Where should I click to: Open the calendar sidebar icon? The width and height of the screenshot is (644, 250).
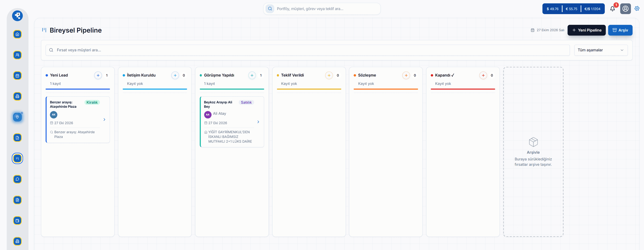[x=17, y=76]
